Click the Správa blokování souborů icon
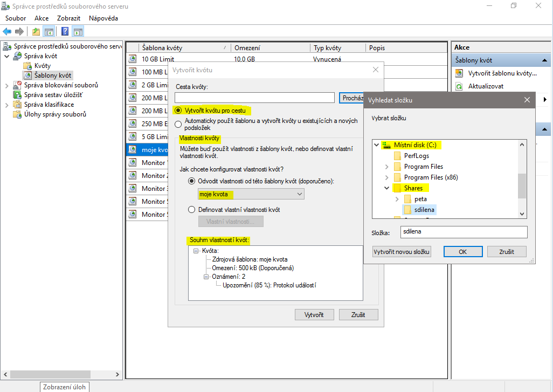Image resolution: width=553 pixels, height=392 pixels. (x=18, y=85)
